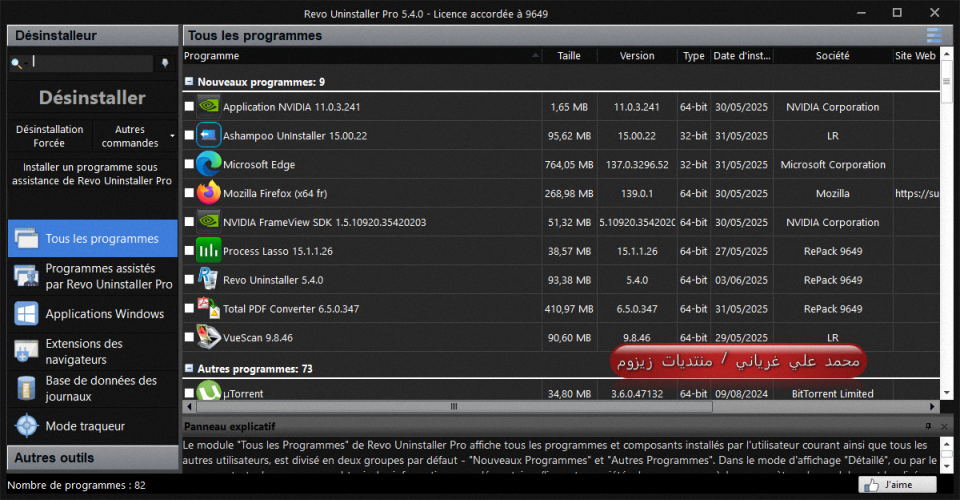Click the left arrow of the horizontal scrollbar
This screenshot has height=500, width=960.
click(189, 406)
